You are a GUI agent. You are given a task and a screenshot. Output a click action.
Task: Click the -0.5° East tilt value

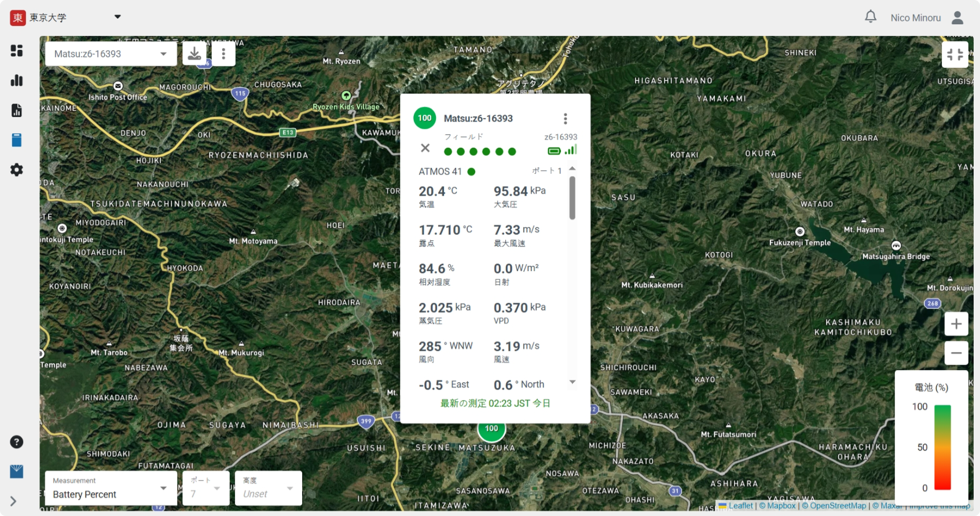point(443,385)
